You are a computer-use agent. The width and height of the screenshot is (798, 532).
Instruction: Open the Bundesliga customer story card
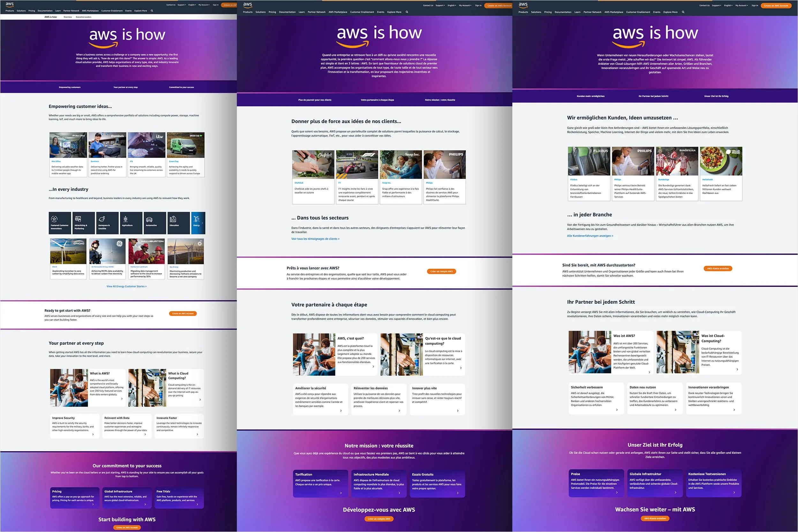677,174
